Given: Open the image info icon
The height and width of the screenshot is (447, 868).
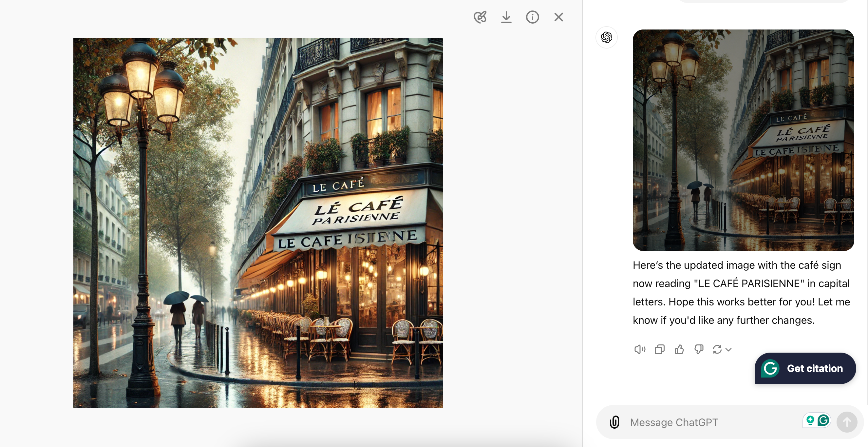Looking at the screenshot, I should coord(532,17).
